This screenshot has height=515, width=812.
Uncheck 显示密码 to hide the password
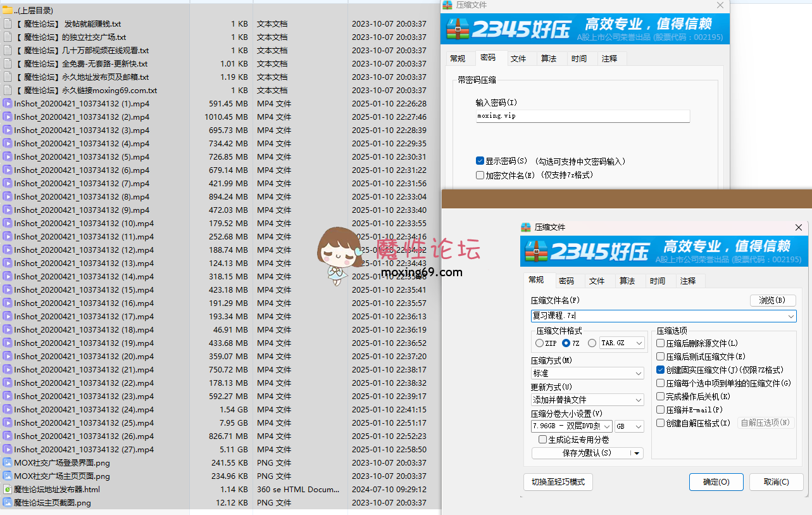(480, 160)
